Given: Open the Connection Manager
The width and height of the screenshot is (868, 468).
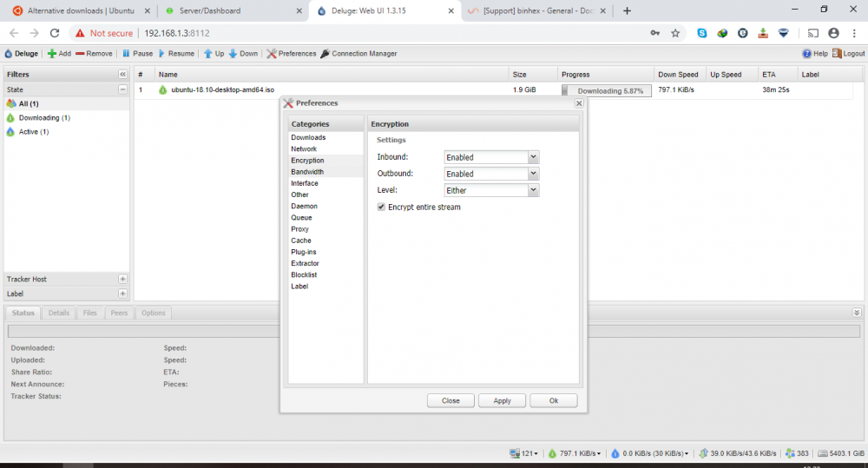Looking at the screenshot, I should click(358, 54).
